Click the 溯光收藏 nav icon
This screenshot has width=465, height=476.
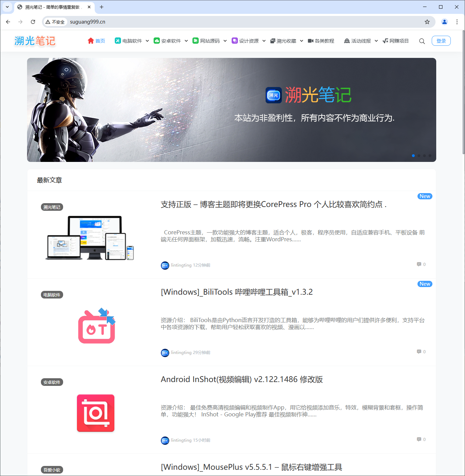(x=273, y=41)
